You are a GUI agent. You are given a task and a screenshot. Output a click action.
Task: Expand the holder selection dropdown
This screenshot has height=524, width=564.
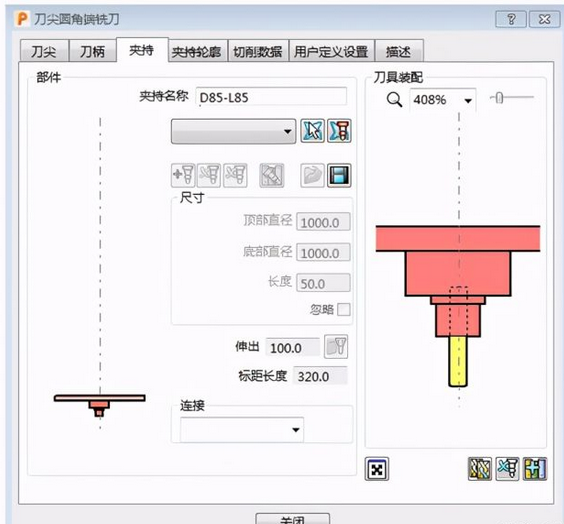(x=233, y=132)
